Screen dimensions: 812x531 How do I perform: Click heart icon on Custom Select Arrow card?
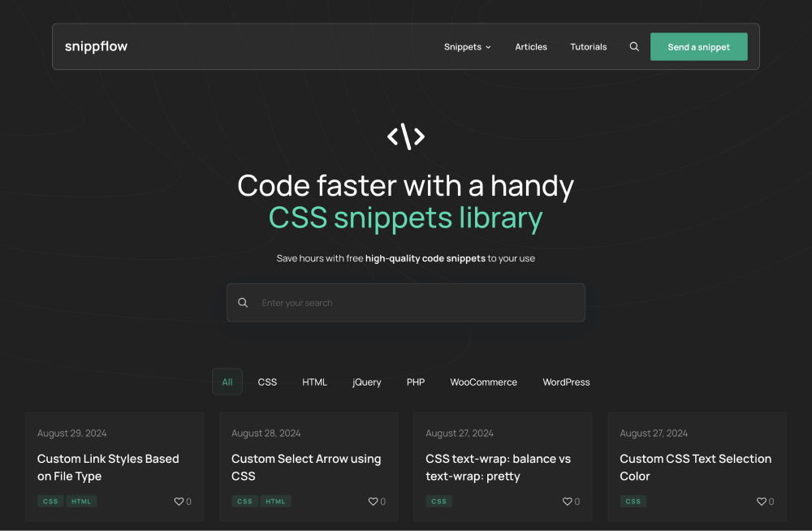point(374,502)
